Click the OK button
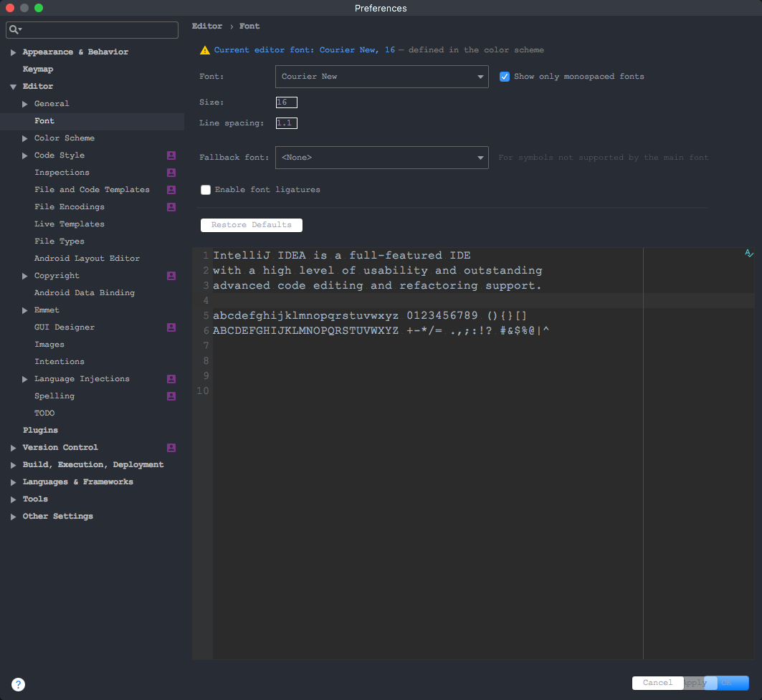Screen dimensions: 762x700 pos(727,683)
